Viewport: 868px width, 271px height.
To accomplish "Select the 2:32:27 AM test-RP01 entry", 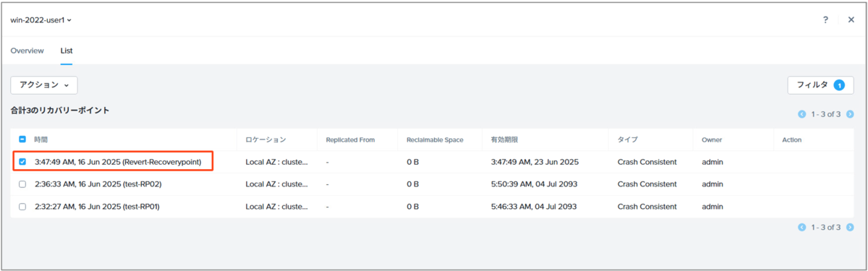I will (x=97, y=207).
